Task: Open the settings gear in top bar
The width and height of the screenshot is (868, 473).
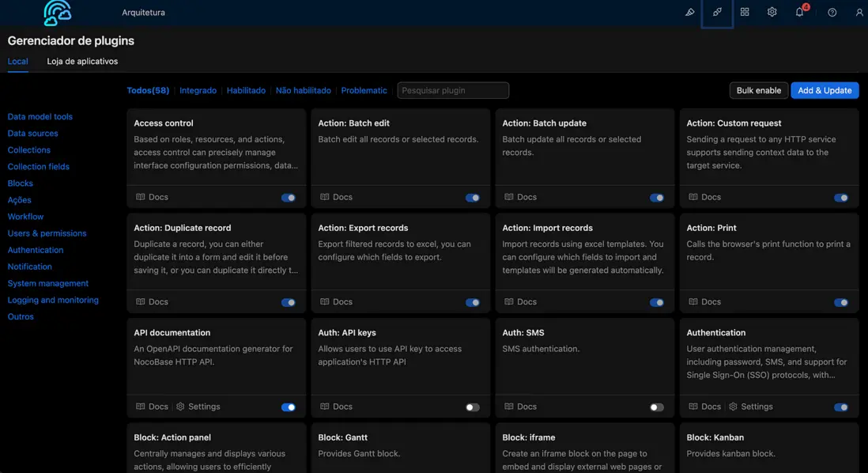Action: click(772, 13)
